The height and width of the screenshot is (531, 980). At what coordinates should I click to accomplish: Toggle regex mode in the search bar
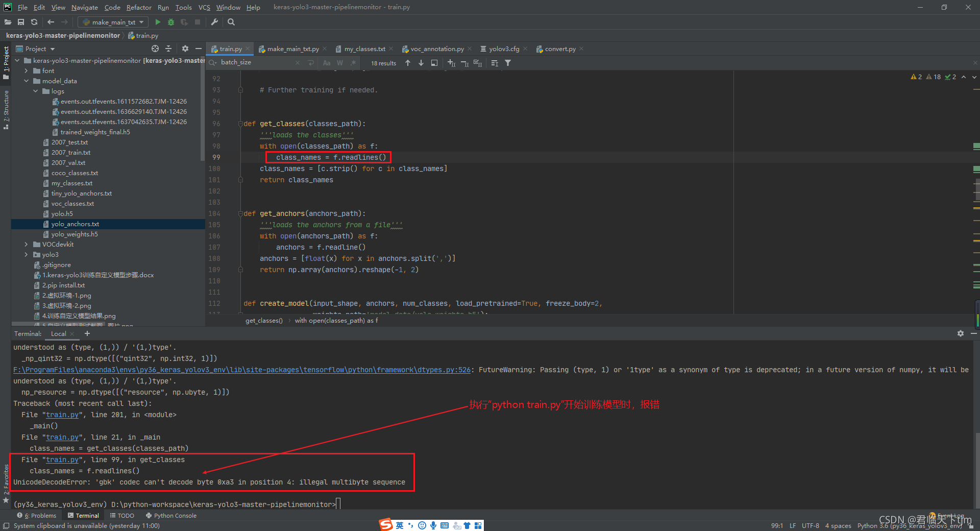(x=353, y=62)
